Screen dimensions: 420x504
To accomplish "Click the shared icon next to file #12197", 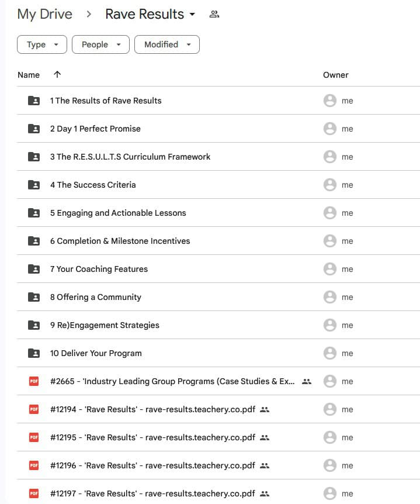I will [x=265, y=493].
